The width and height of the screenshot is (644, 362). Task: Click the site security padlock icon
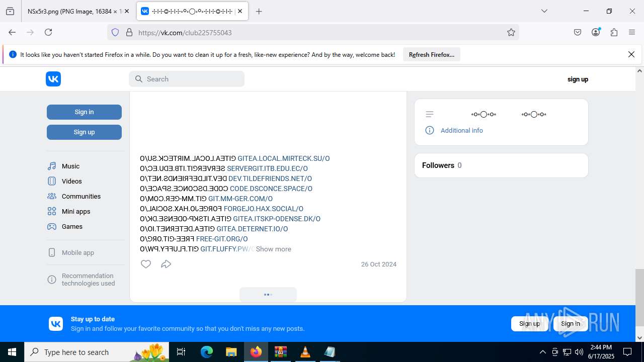[129, 32]
